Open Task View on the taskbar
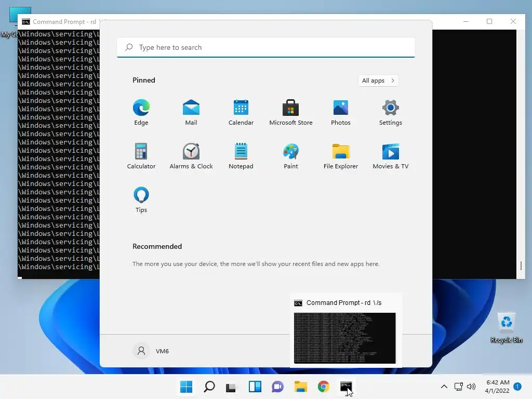Image resolution: width=532 pixels, height=399 pixels. (231, 387)
